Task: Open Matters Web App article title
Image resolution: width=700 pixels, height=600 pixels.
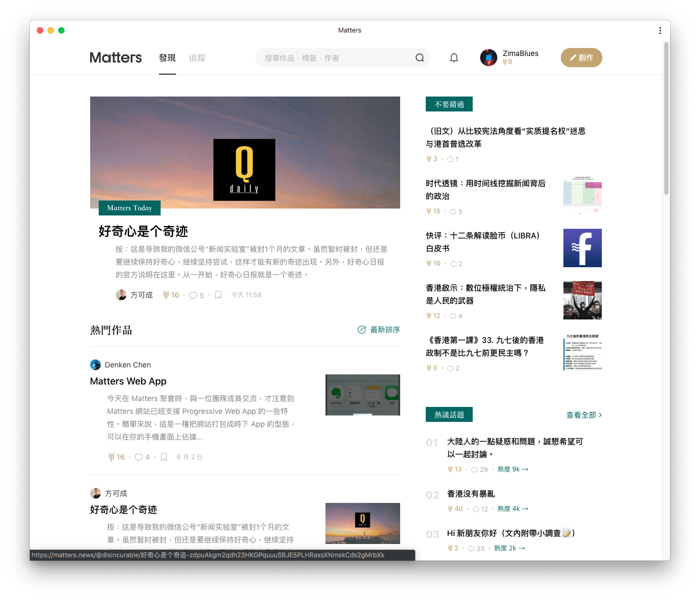Action: pyautogui.click(x=128, y=381)
